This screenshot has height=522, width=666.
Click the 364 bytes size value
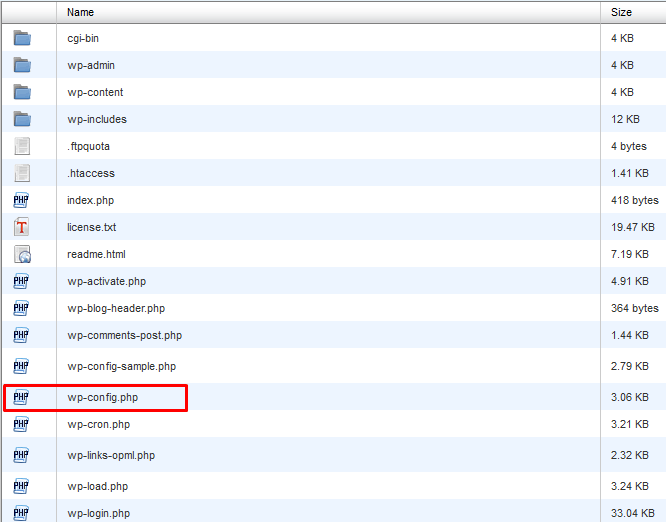point(635,308)
